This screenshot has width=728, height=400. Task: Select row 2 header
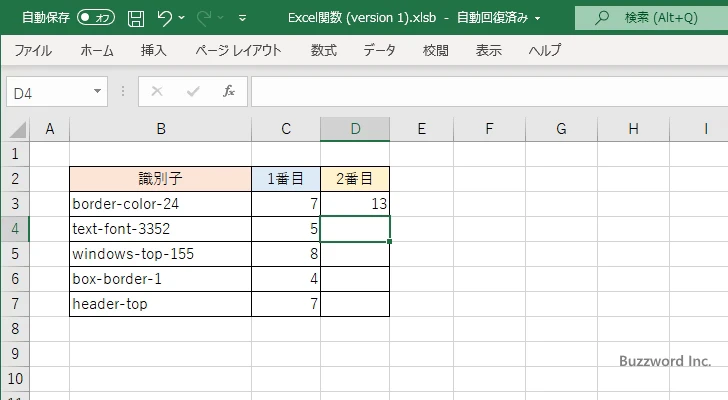(x=15, y=179)
